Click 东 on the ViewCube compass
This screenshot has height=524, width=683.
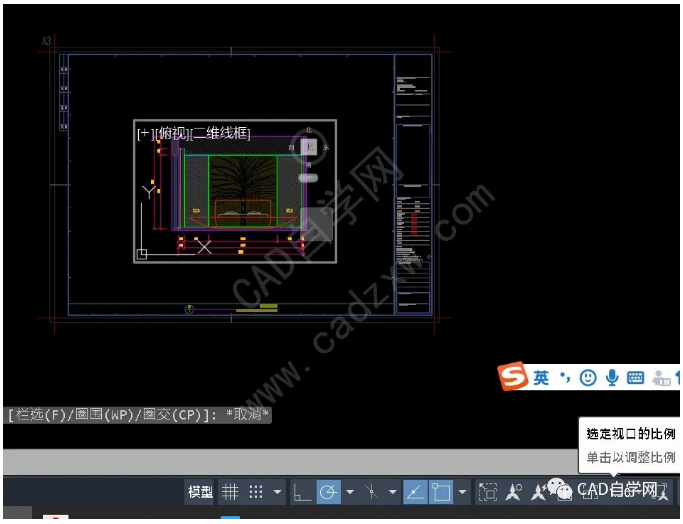pyautogui.click(x=326, y=148)
